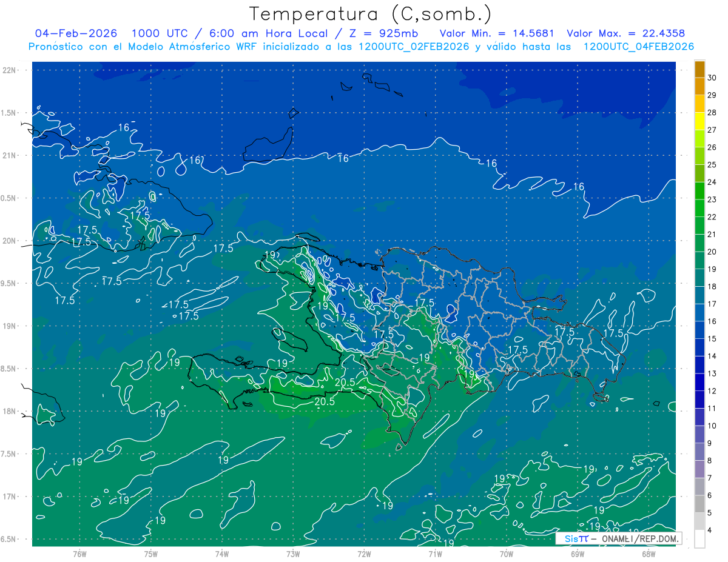
Task: Click the "17N" latitude label
Action: (8, 497)
